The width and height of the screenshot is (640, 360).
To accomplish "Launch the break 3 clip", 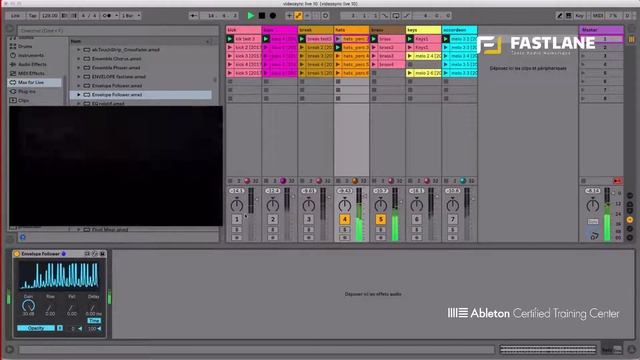I will pyautogui.click(x=302, y=56).
